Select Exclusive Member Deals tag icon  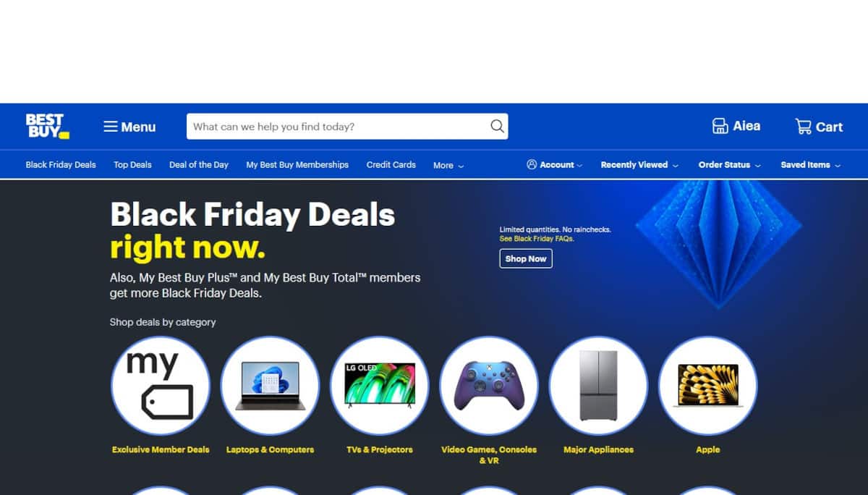tap(161, 386)
